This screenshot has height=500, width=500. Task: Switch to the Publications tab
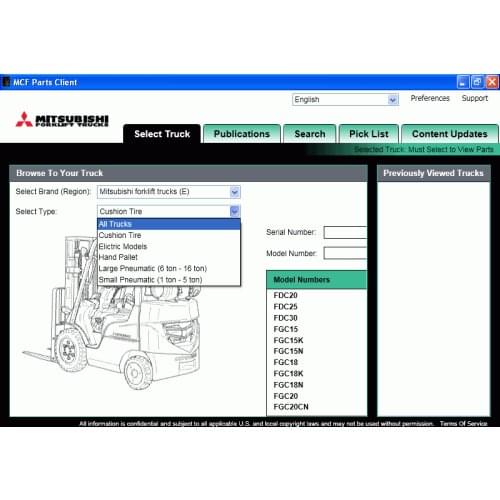242,134
